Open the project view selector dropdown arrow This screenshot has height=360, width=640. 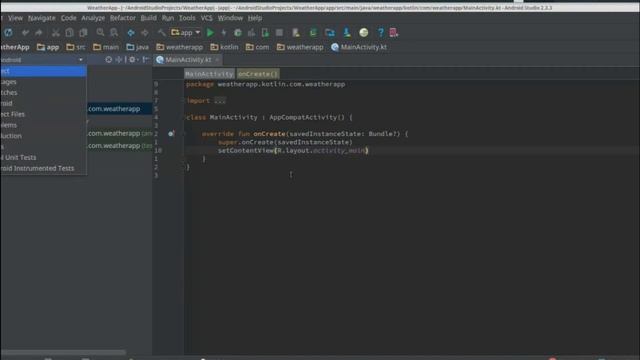[x=80, y=60]
